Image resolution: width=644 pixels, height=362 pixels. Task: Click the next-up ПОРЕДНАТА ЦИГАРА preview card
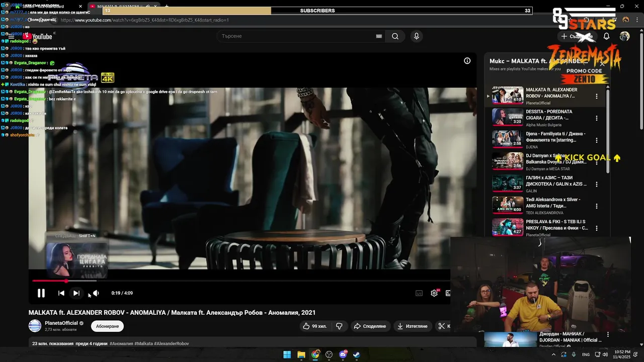pyautogui.click(x=77, y=259)
